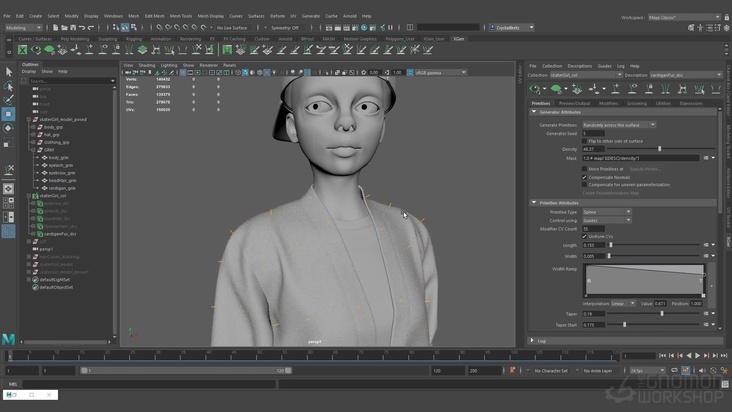
Task: Collapse the Generator Attributes section
Action: 533,112
